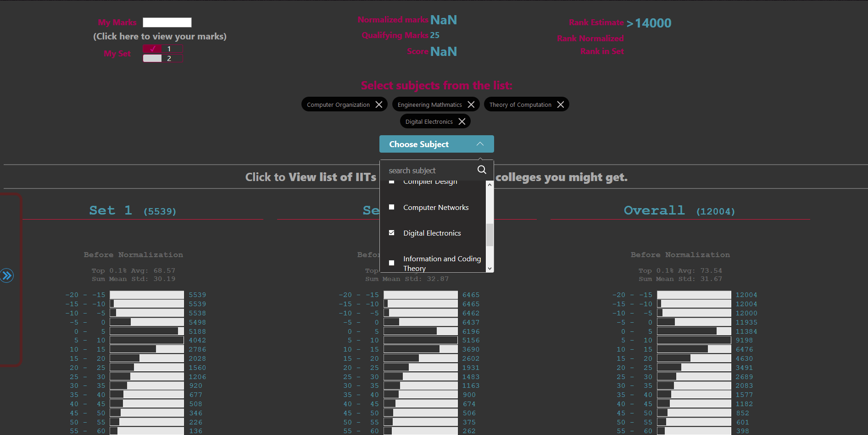Click the search magnifier in the subject search
This screenshot has width=868, height=435.
coord(482,170)
